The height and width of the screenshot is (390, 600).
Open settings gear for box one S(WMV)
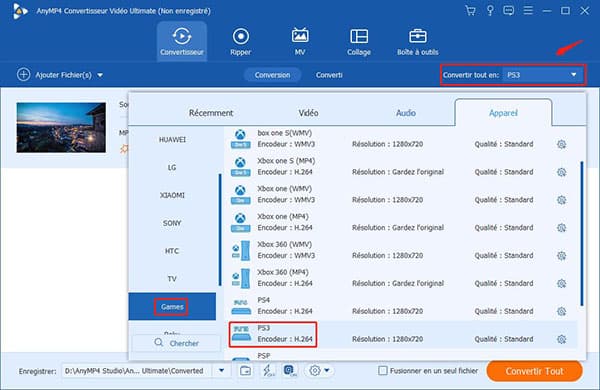tap(561, 144)
